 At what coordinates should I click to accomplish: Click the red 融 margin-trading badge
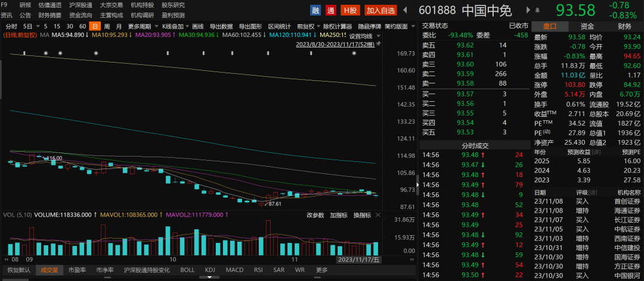coord(315,10)
